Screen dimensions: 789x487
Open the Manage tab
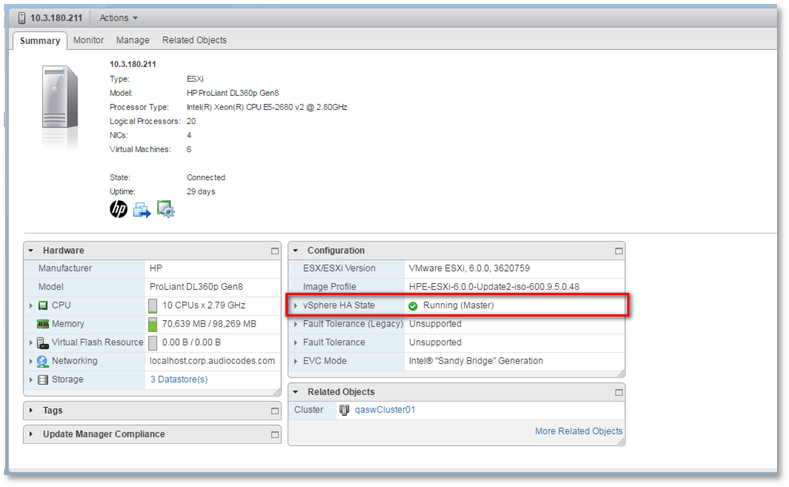click(132, 40)
